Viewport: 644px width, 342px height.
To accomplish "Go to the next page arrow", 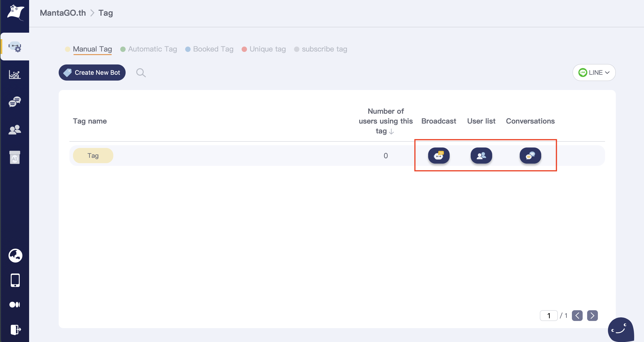I will coord(592,316).
